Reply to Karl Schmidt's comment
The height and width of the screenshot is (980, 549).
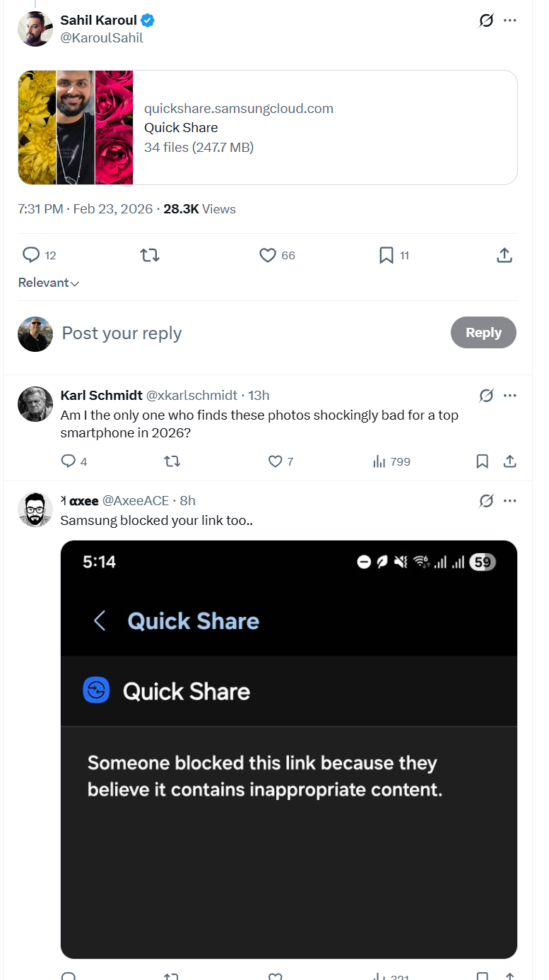[69, 461]
